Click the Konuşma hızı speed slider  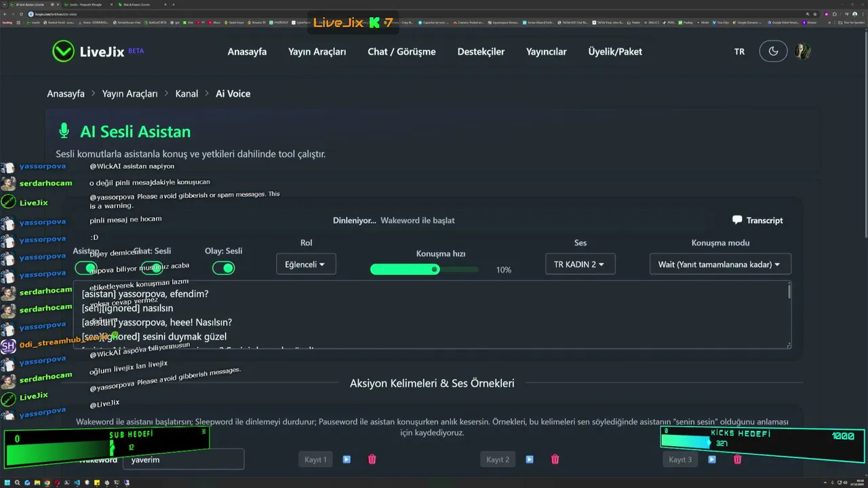(x=424, y=269)
